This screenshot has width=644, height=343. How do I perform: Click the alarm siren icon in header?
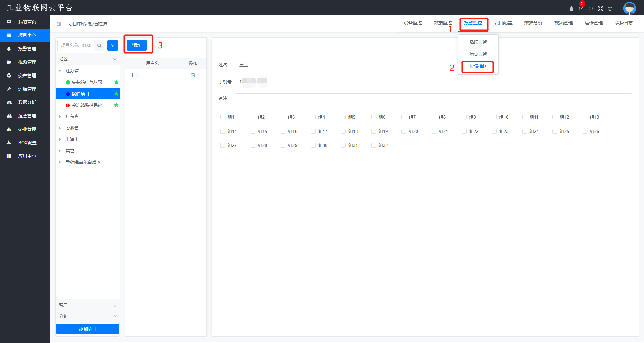[x=571, y=9]
